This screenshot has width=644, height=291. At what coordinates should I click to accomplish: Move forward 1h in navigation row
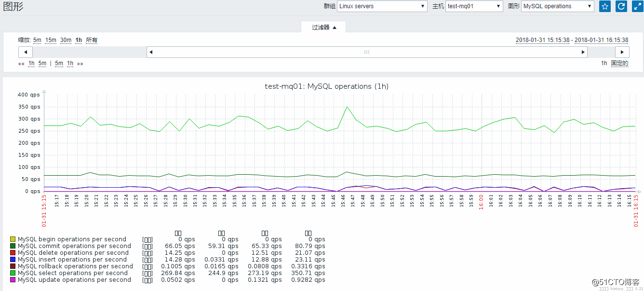tap(70, 63)
